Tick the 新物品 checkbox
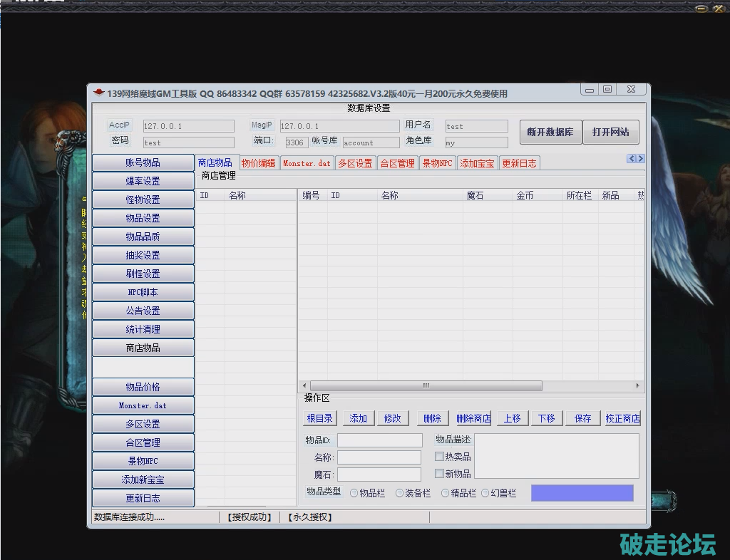 tap(440, 474)
